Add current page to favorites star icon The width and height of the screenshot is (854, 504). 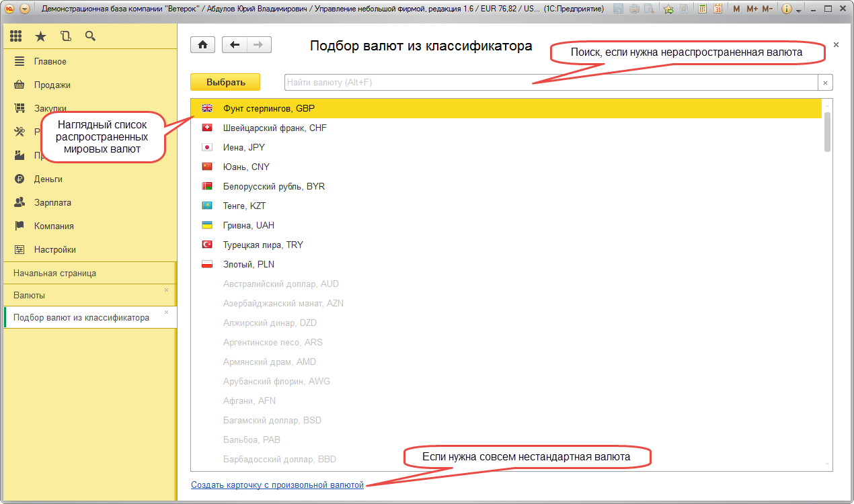[x=668, y=9]
